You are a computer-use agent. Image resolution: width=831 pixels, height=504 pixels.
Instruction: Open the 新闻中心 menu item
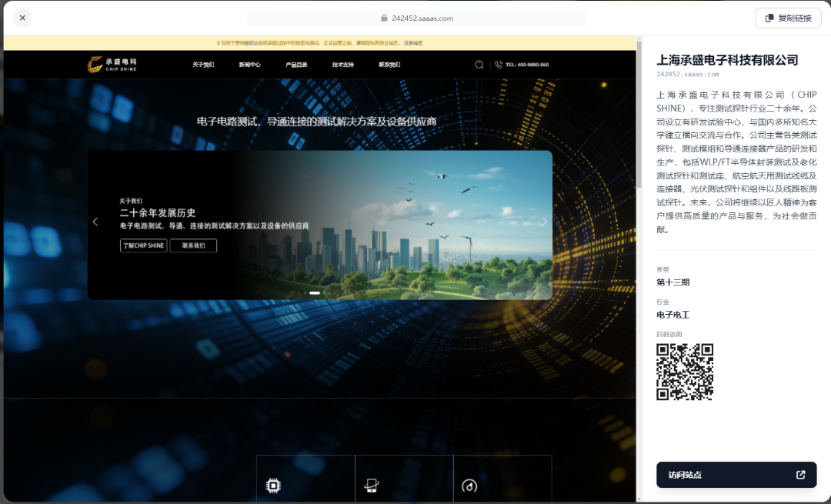249,65
